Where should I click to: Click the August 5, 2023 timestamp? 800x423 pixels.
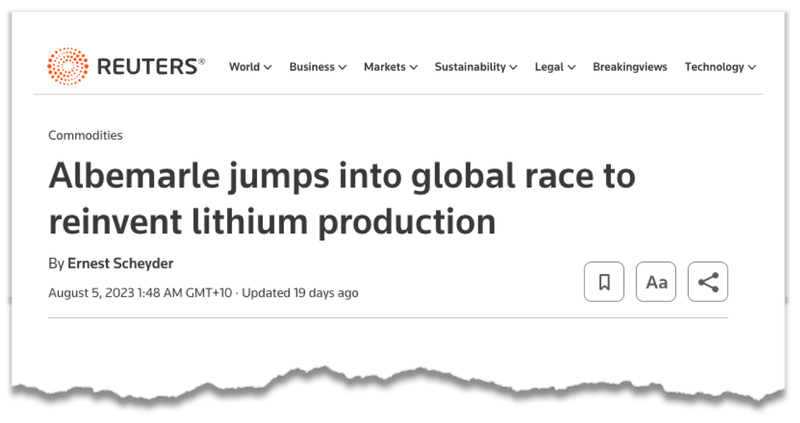(x=140, y=293)
